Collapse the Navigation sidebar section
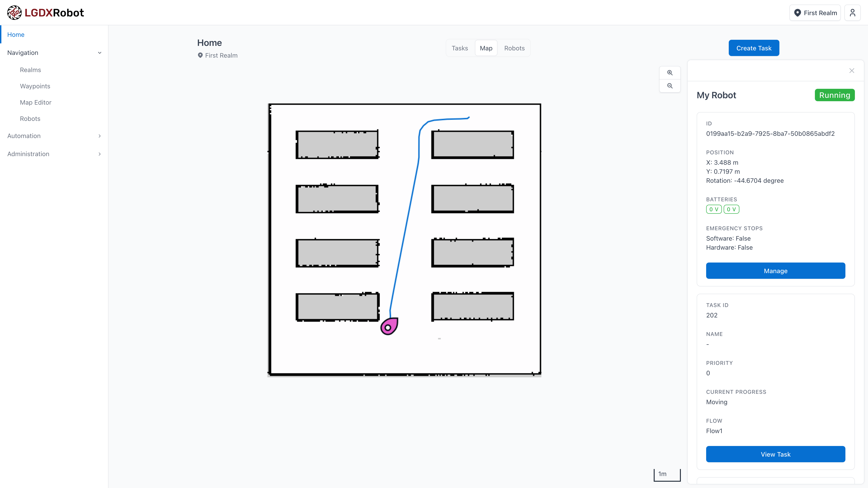The width and height of the screenshot is (868, 488). (99, 53)
